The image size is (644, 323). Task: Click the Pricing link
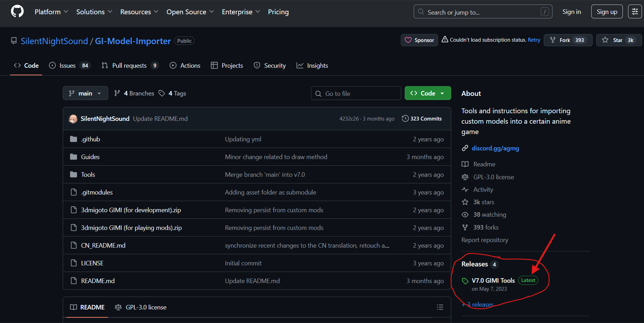click(x=278, y=12)
